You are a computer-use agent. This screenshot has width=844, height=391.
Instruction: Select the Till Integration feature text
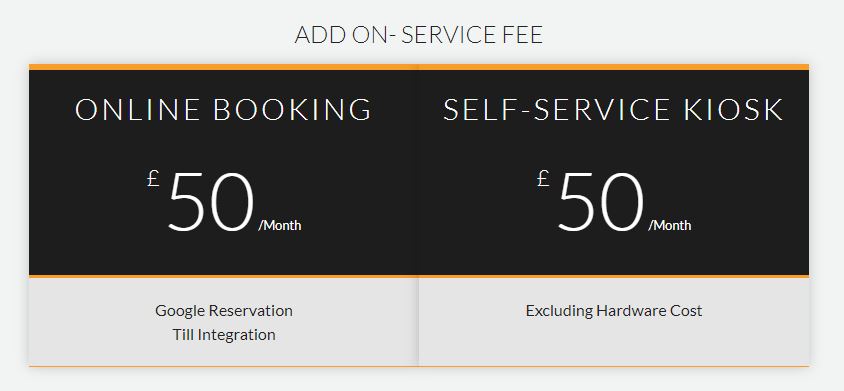pos(224,335)
